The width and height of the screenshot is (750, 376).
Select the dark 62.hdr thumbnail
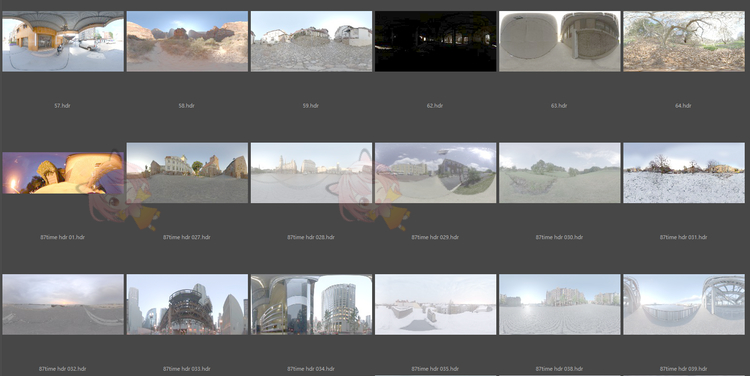click(435, 42)
